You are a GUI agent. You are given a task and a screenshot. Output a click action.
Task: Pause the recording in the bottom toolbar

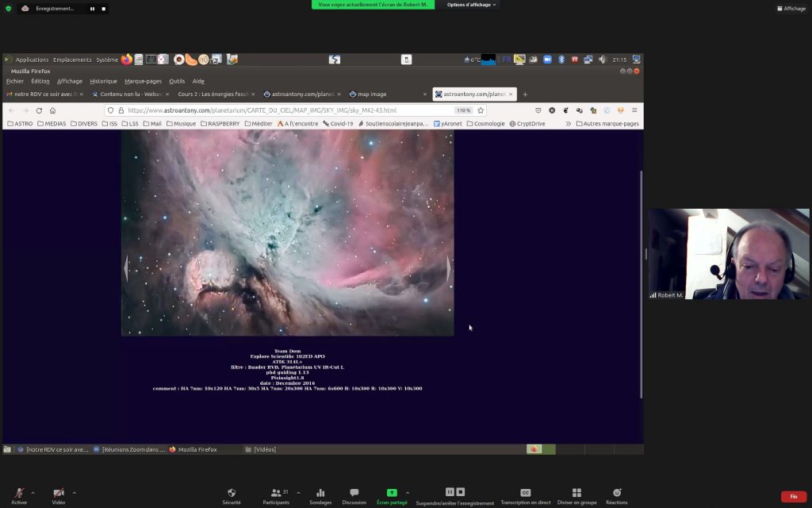(450, 491)
